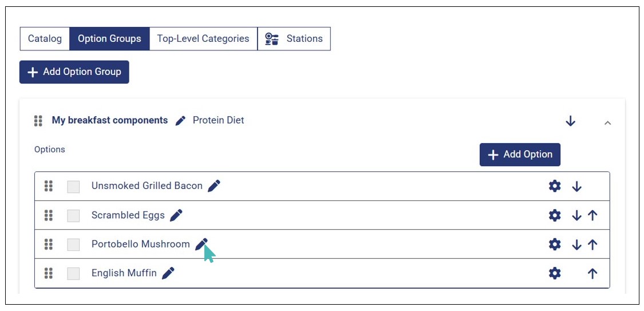Move Portobello Mushroom up one position
Viewport: 644px width, 311px height.
pos(592,245)
